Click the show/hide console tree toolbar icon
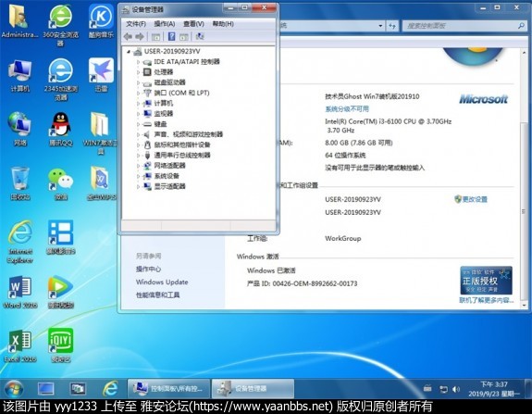This screenshot has width=532, height=414. [155, 37]
